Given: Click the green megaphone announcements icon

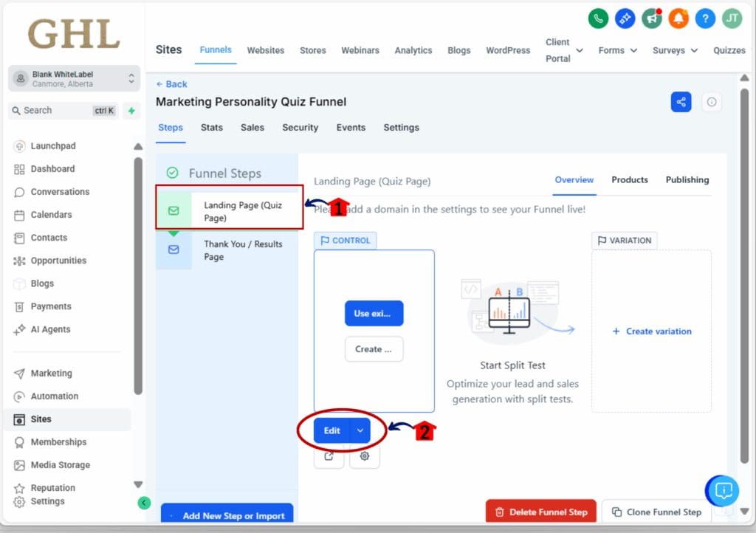Looking at the screenshot, I should pyautogui.click(x=652, y=18).
